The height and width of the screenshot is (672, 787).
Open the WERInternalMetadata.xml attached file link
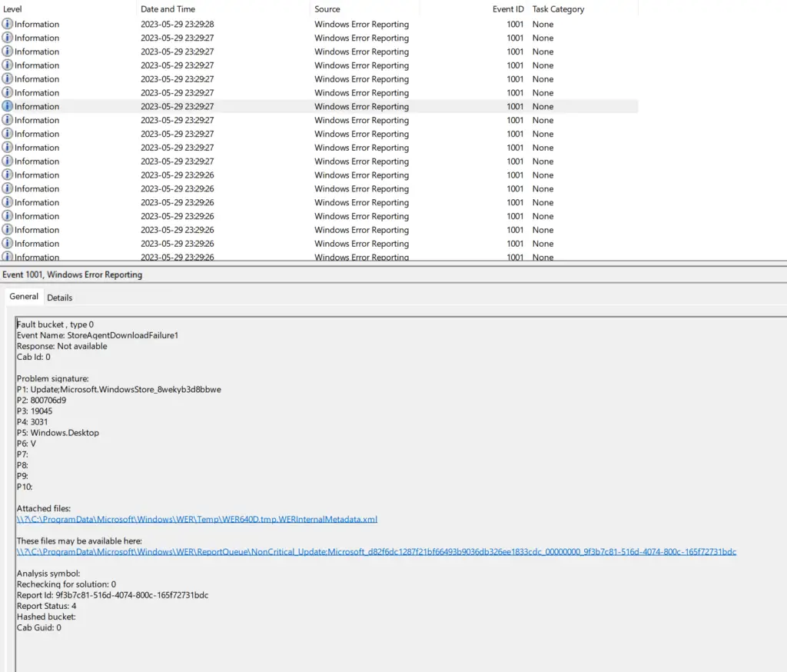[x=197, y=520]
